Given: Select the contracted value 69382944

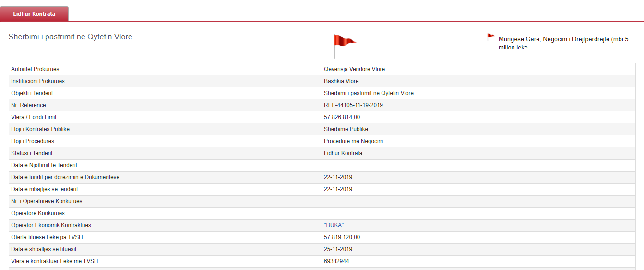Looking at the screenshot, I should tap(336, 261).
